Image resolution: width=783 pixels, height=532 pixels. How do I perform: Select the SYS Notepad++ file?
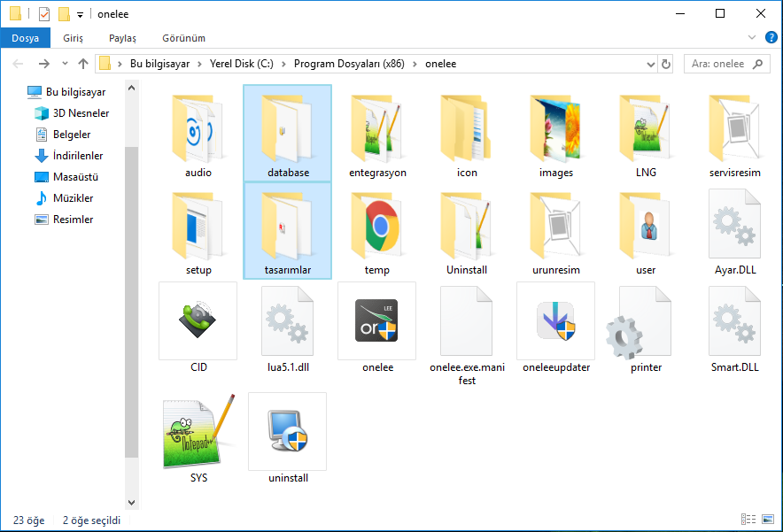[198, 438]
